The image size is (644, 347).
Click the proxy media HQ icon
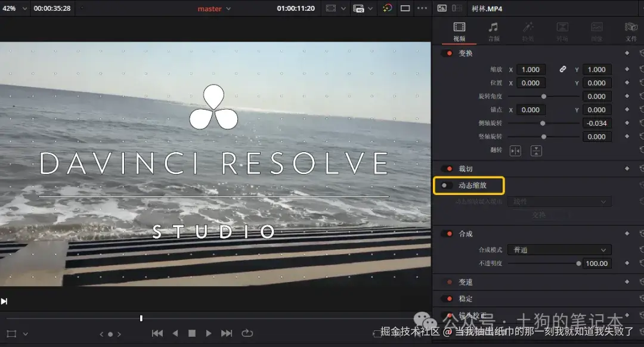click(x=358, y=8)
